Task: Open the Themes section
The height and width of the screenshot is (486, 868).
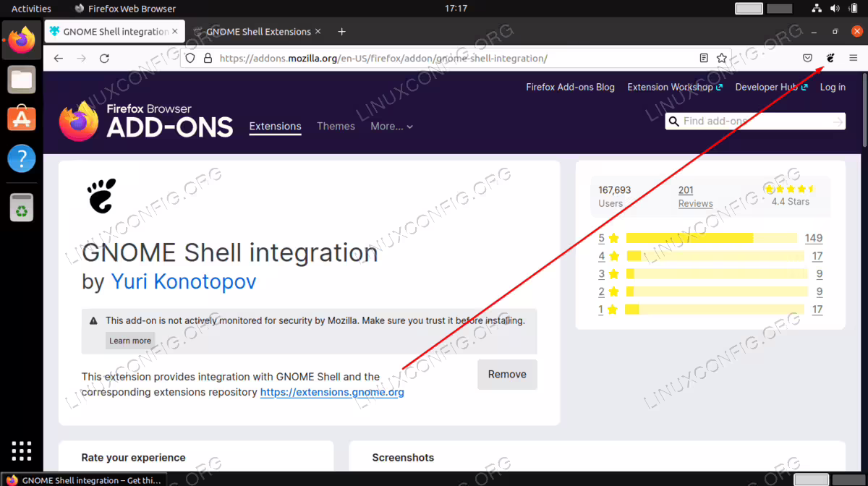Action: pos(336,126)
